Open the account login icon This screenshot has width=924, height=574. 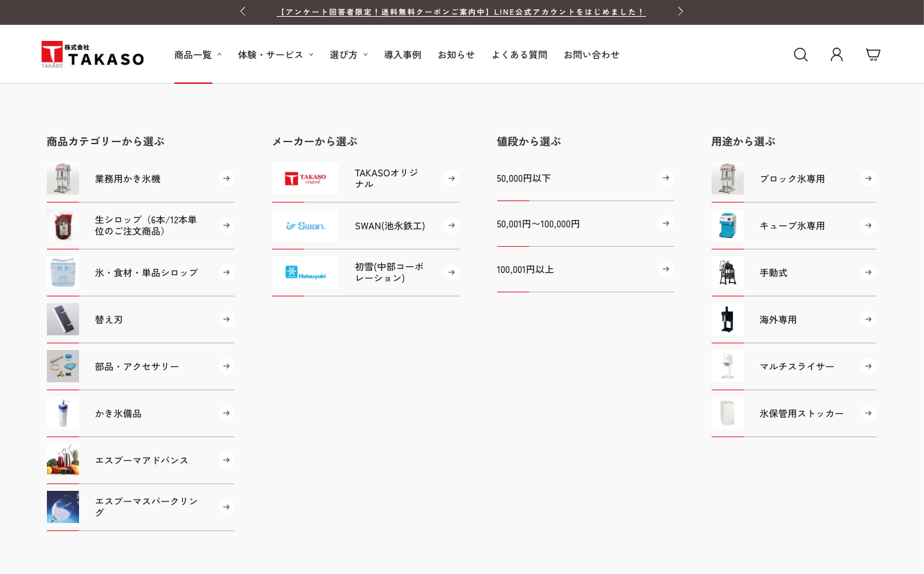836,54
